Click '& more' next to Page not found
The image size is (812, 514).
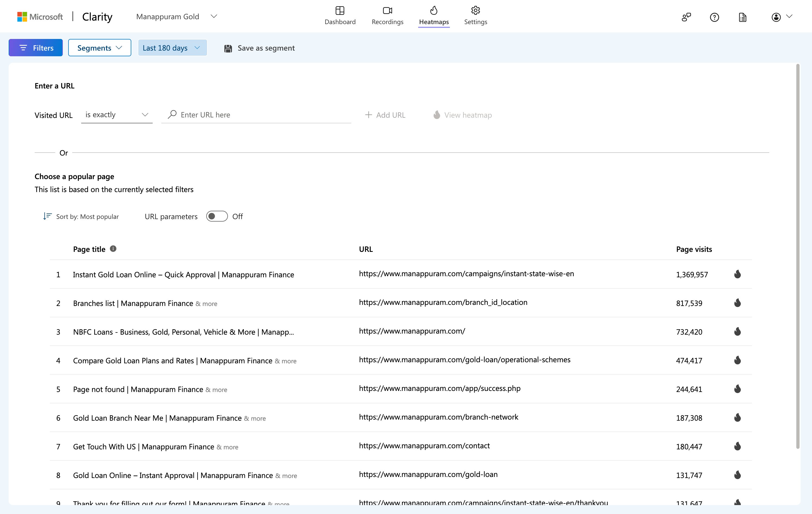point(216,390)
